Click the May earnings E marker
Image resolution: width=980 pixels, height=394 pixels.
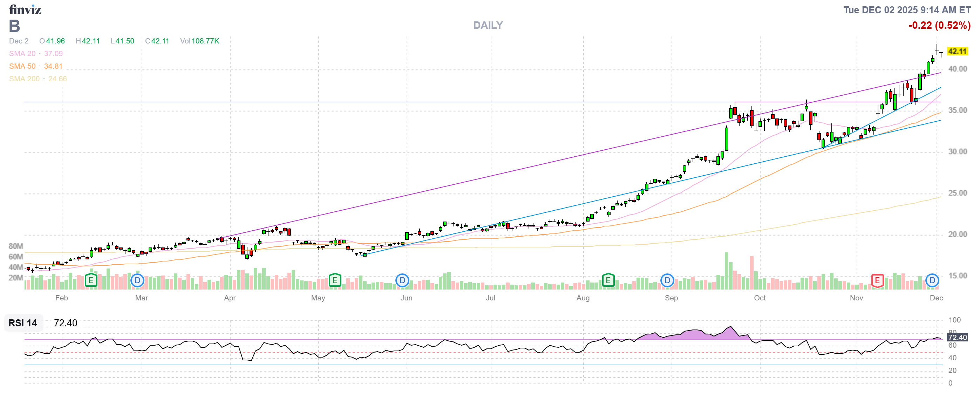click(x=334, y=280)
